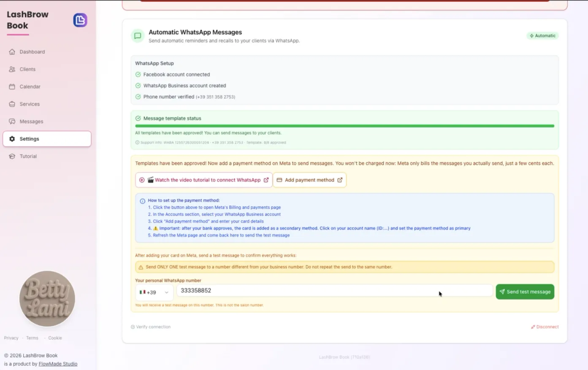This screenshot has width=588, height=370.
Task: Click Verify connection link
Action: point(151,327)
